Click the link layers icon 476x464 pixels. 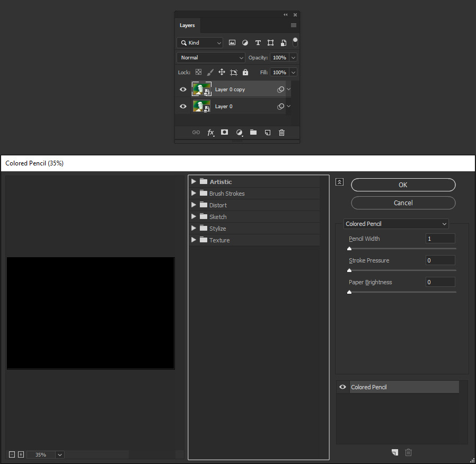click(x=196, y=133)
